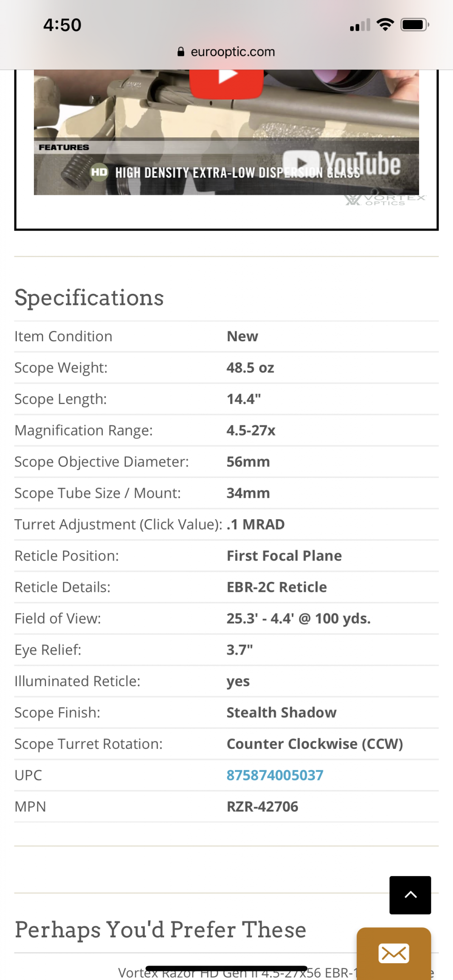Tap the 4:50 clock in status bar
The height and width of the screenshot is (980, 453).
pyautogui.click(x=62, y=25)
